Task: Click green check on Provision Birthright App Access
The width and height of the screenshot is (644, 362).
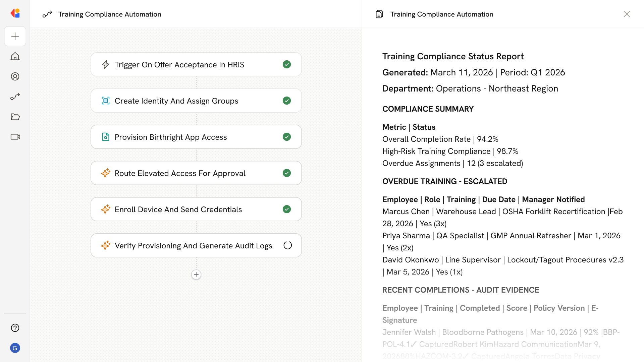Action: click(x=287, y=137)
